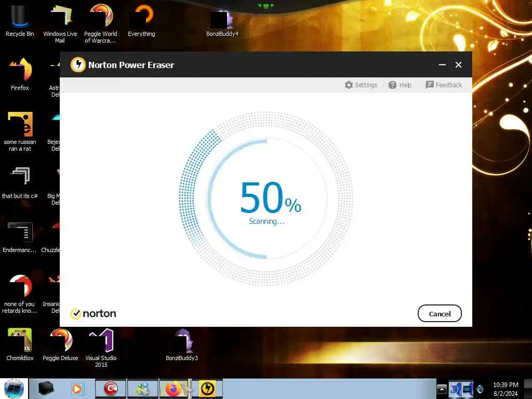Switch to the red C taskbar app
The height and width of the screenshot is (399, 532).
coord(111,389)
